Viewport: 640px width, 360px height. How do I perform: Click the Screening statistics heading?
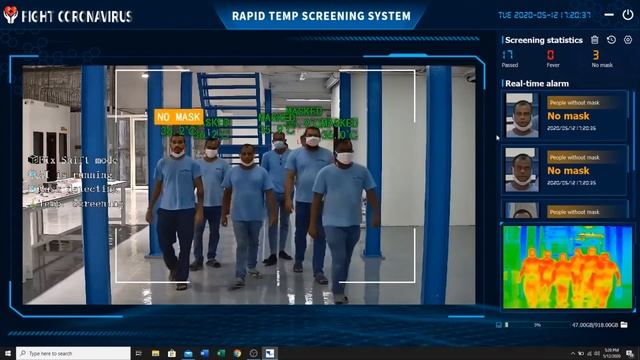544,40
